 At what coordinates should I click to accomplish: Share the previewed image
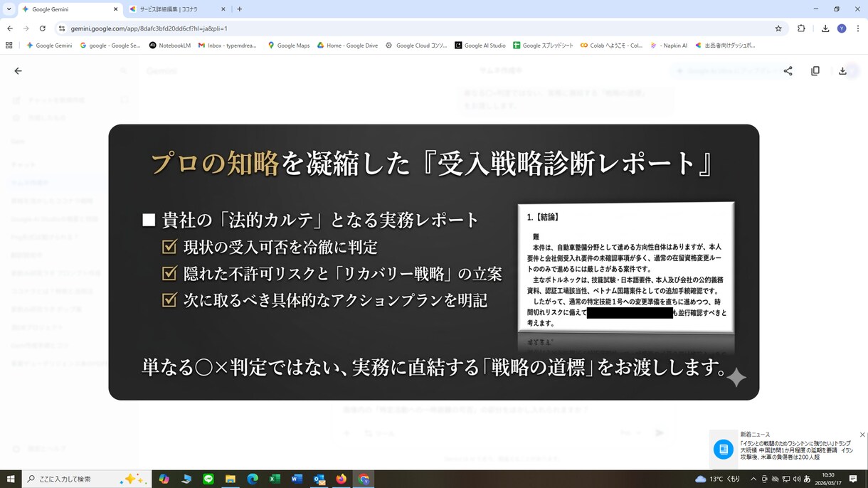[788, 71]
